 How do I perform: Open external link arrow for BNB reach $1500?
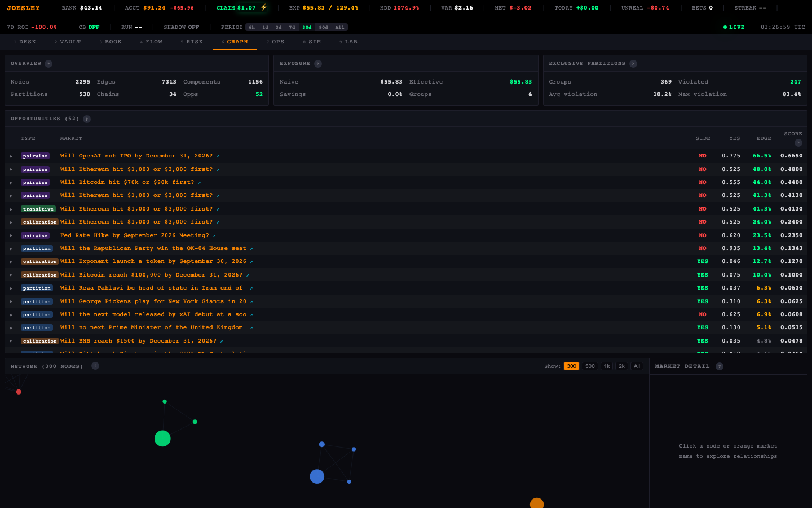pyautogui.click(x=222, y=341)
